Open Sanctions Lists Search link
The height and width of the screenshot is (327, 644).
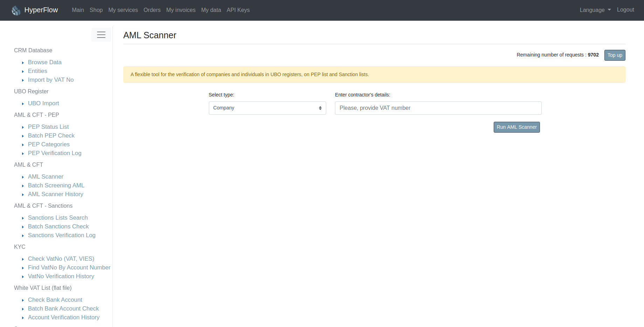(x=58, y=218)
